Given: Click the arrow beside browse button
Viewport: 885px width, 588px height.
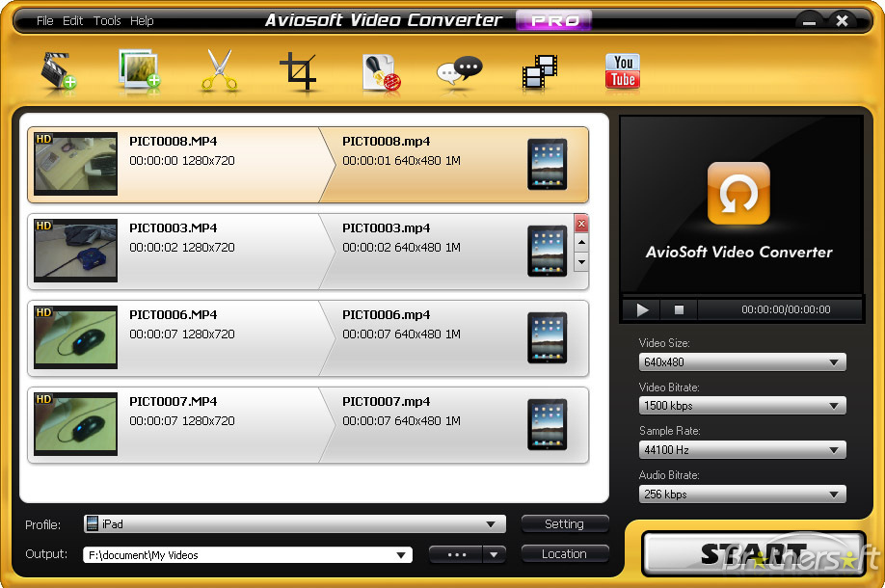Looking at the screenshot, I should point(494,554).
